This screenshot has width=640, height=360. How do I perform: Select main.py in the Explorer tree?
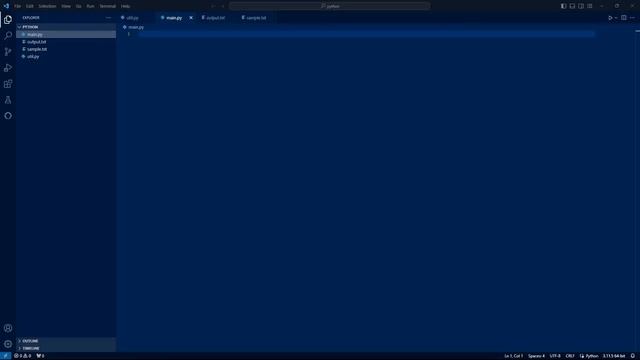[66, 35]
